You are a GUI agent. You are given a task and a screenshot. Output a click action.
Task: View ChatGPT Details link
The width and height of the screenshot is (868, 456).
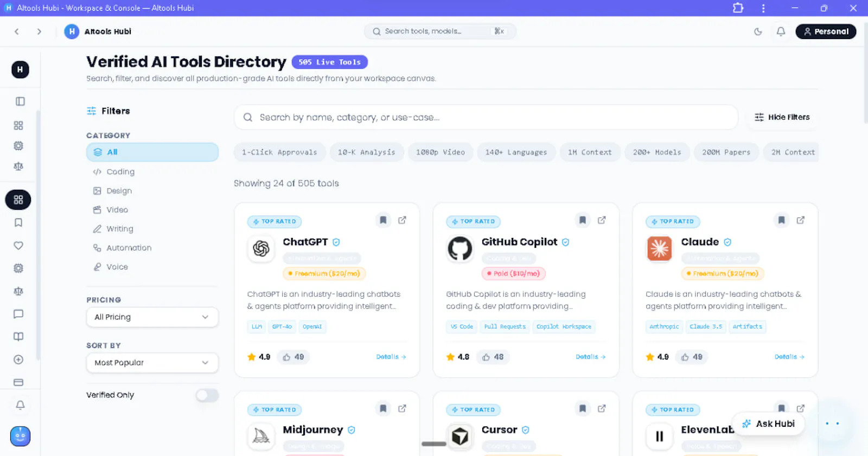(391, 357)
